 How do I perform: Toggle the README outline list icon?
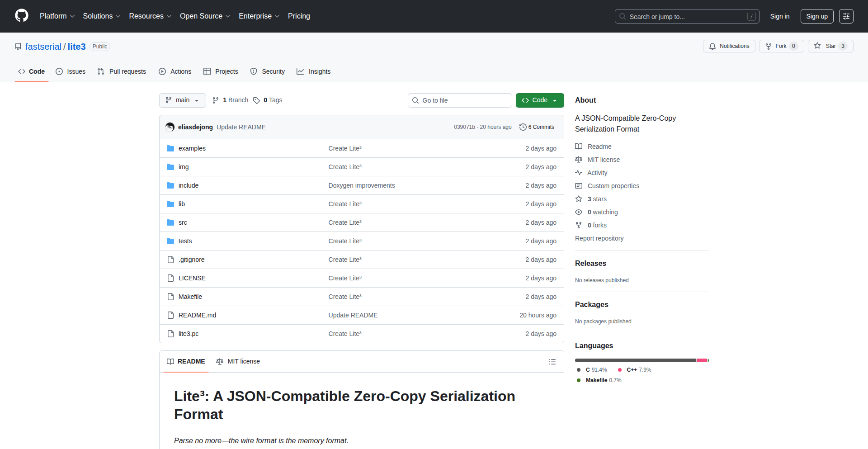tap(552, 362)
